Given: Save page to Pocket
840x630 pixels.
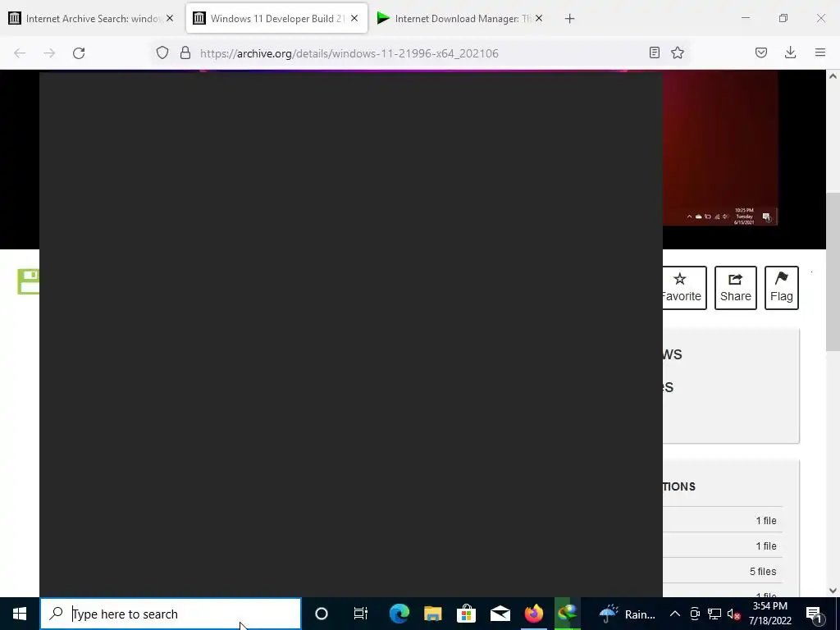Looking at the screenshot, I should pos(761,52).
